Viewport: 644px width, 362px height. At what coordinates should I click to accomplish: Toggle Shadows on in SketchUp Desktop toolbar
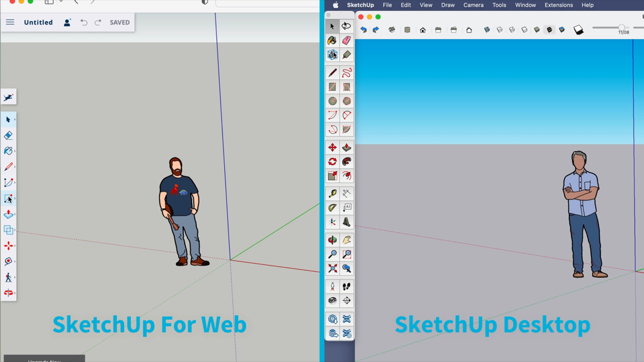(578, 29)
